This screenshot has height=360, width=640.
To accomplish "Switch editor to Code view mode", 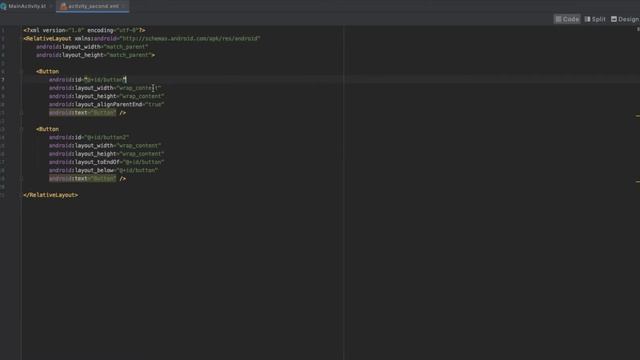I will 567,19.
